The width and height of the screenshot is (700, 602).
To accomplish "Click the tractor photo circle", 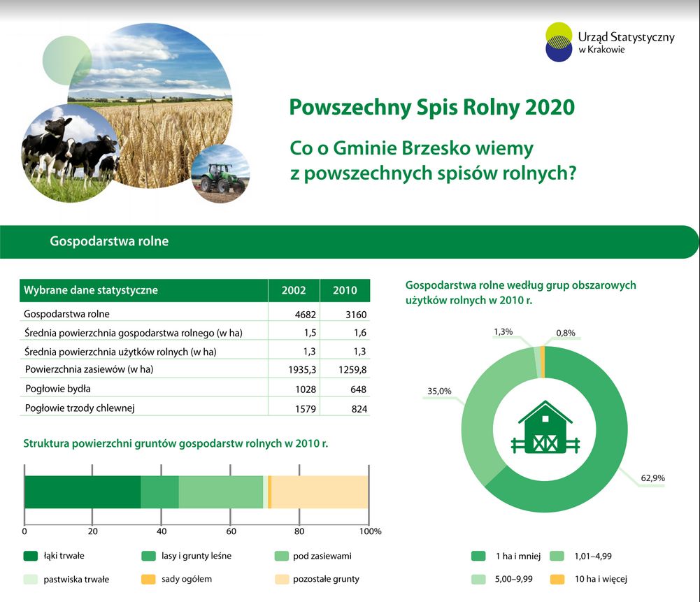I will [220, 175].
